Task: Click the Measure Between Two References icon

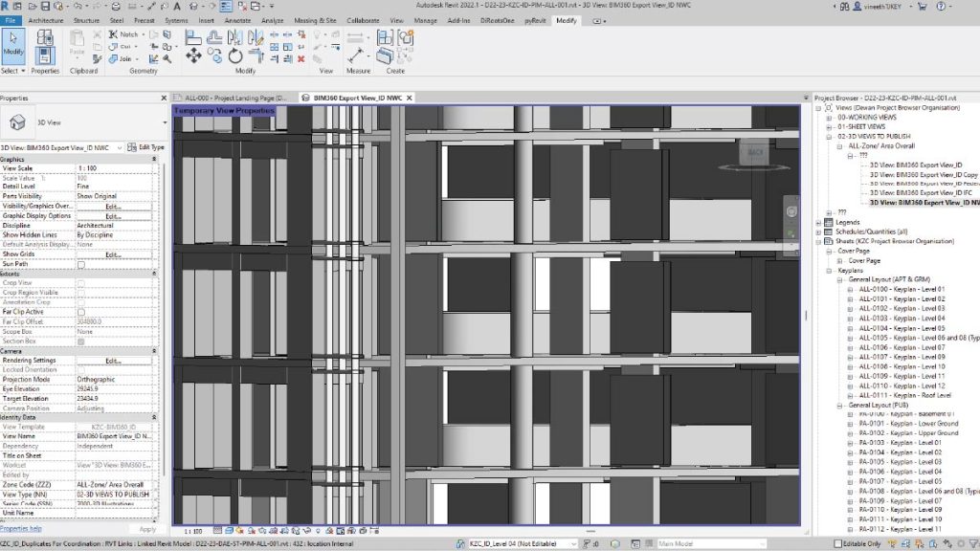Action: coord(358,54)
